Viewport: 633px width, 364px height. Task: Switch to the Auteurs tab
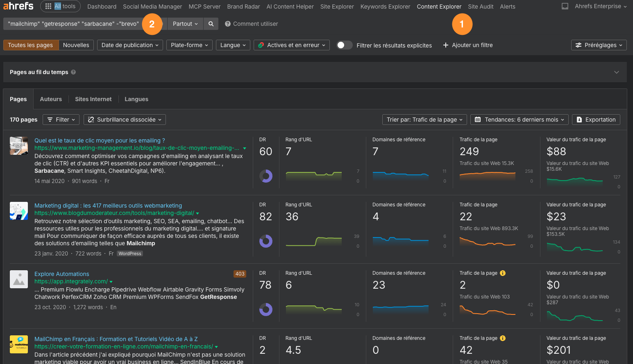point(51,99)
